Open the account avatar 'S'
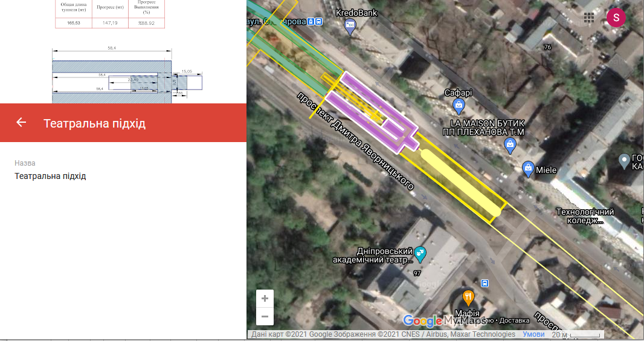Screen dimensions: 644x341 616,18
